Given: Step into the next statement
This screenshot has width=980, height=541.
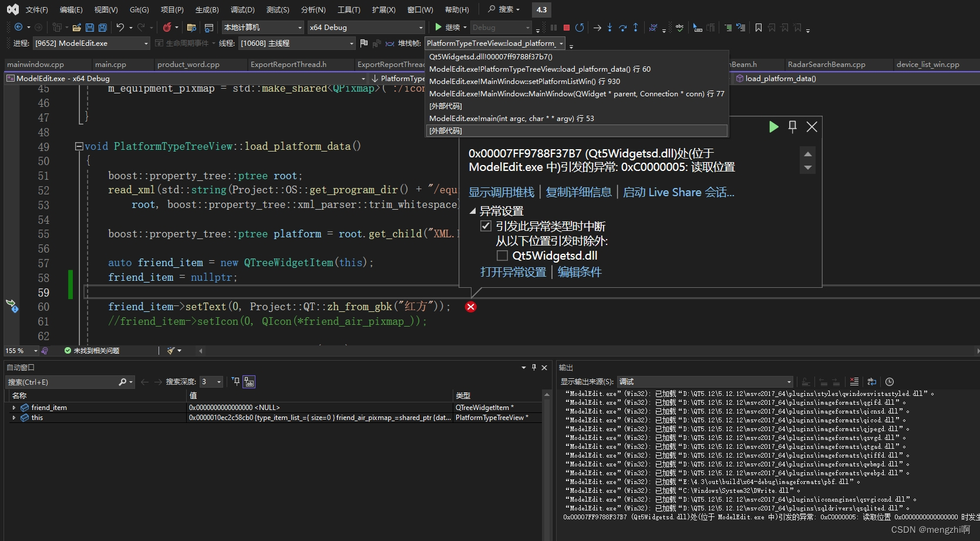Looking at the screenshot, I should point(609,27).
